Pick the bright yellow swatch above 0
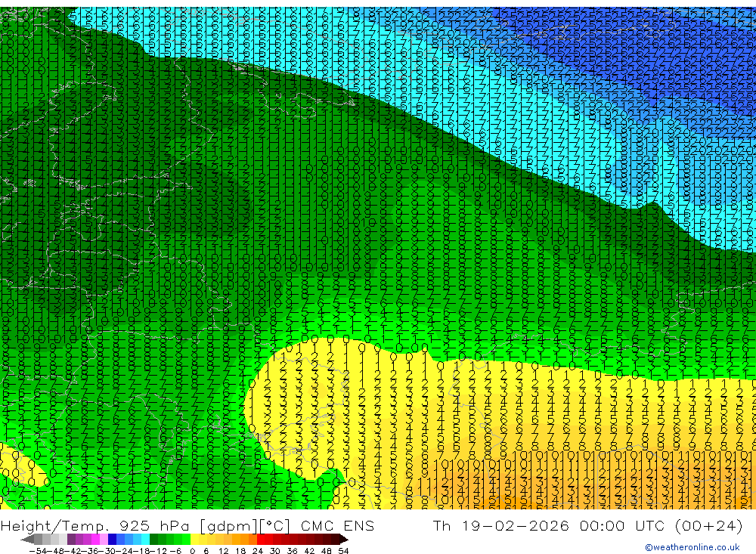This screenshot has height=554, width=756. point(195,539)
